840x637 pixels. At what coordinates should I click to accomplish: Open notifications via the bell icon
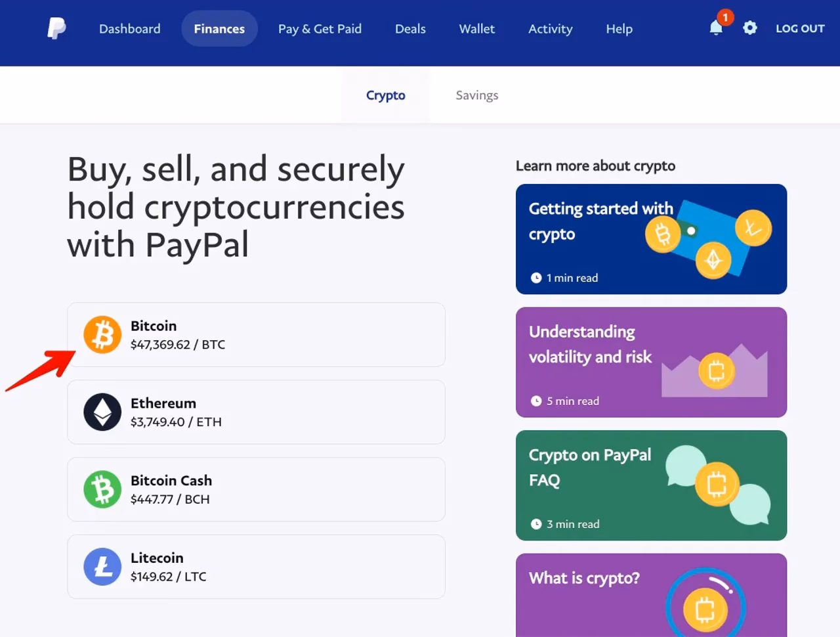(x=716, y=29)
